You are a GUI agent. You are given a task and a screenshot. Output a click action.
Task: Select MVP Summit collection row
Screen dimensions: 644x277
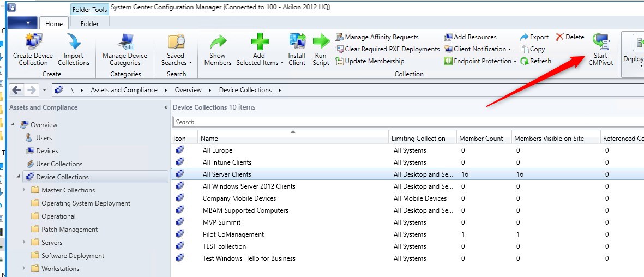(407, 222)
